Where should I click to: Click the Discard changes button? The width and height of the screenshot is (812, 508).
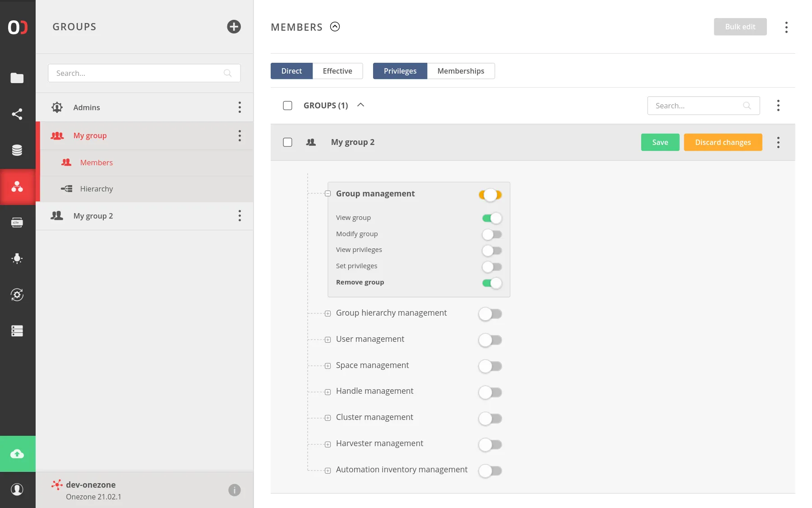point(723,142)
